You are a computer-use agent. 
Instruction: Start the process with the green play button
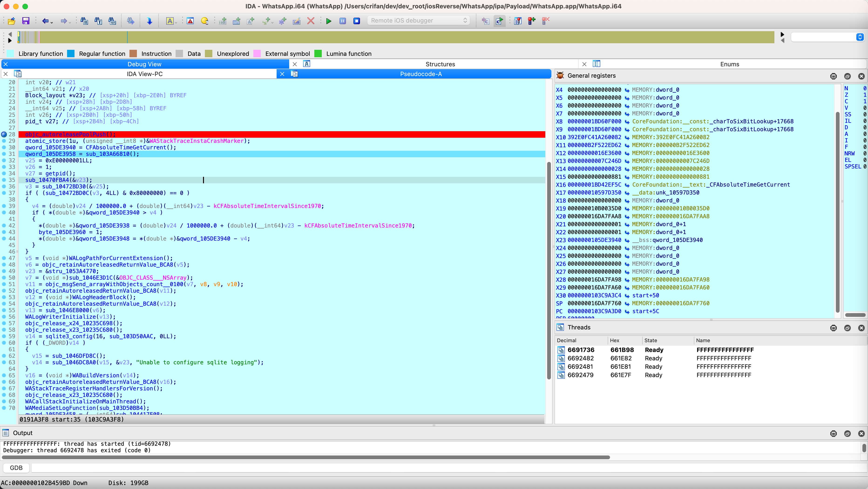pyautogui.click(x=329, y=21)
